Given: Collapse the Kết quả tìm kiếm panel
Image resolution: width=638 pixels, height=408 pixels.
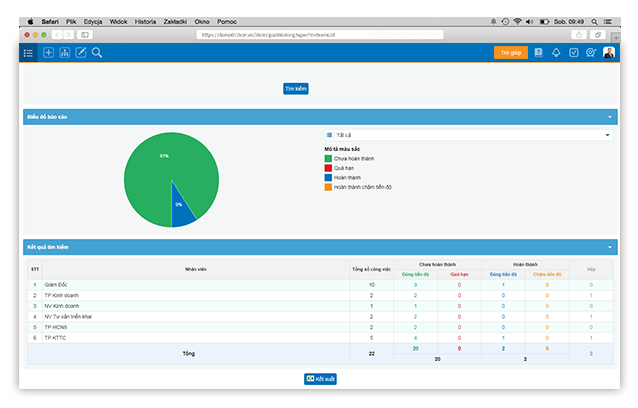Looking at the screenshot, I should 609,246.
